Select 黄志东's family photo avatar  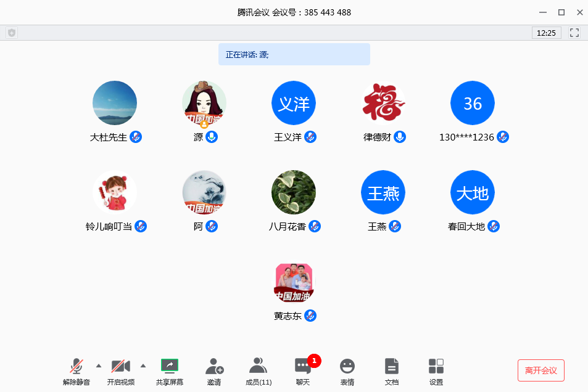pos(294,282)
